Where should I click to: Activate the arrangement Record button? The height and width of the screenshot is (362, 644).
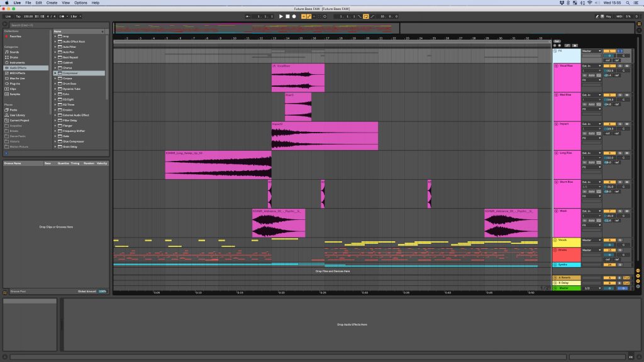pos(294,16)
